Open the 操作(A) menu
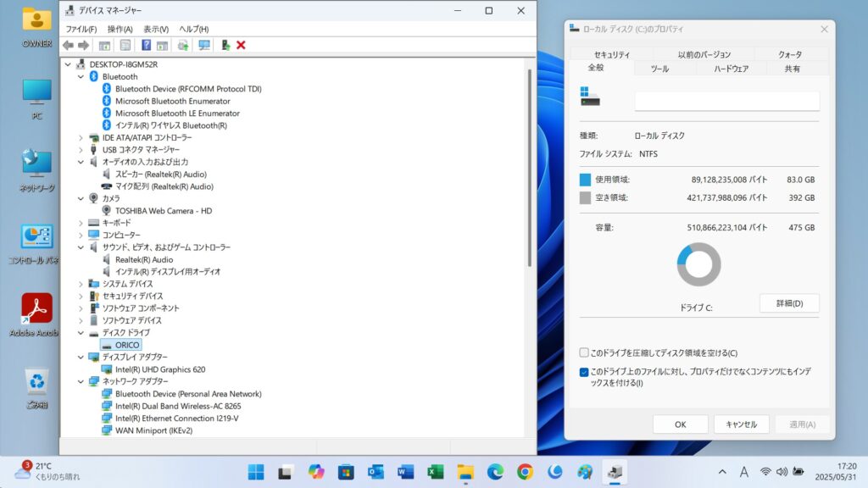 [120, 29]
